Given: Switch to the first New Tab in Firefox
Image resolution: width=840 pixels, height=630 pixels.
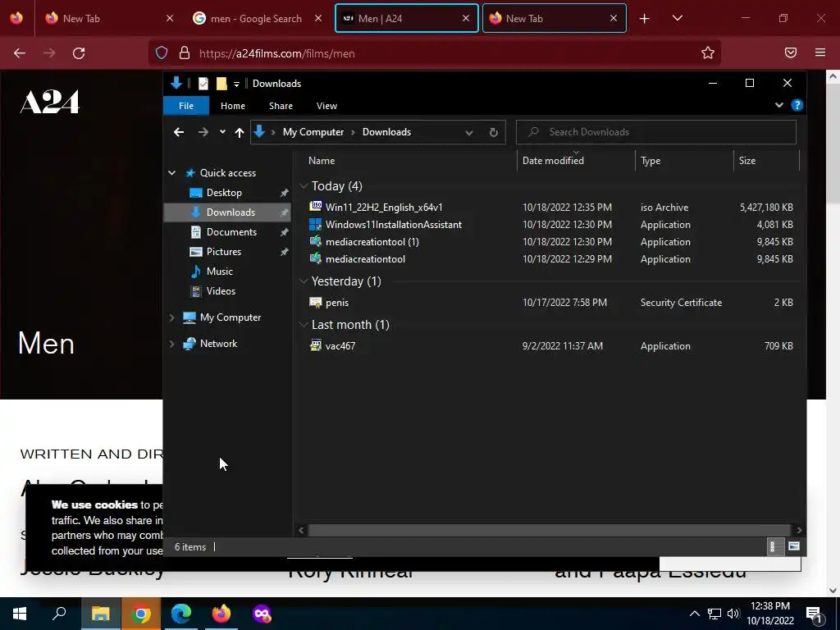Looking at the screenshot, I should [x=109, y=18].
